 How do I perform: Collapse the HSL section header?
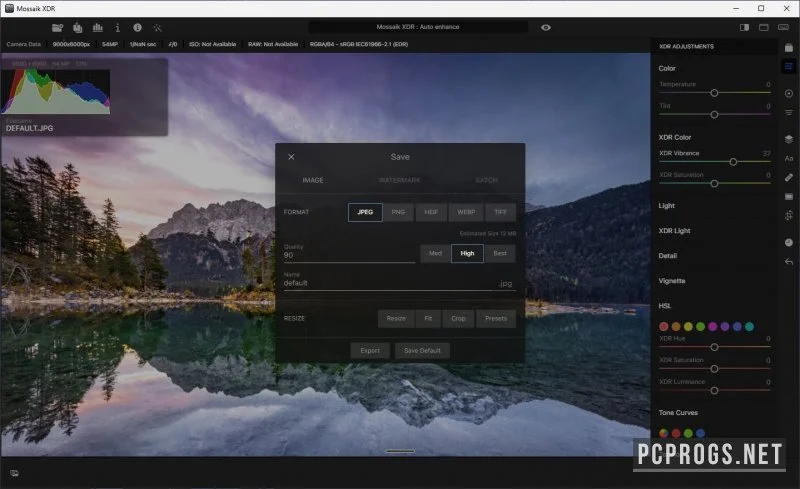point(665,306)
